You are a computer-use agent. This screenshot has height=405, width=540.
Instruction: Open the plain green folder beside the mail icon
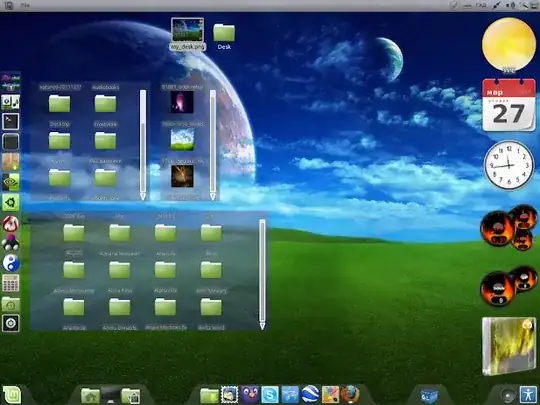click(209, 396)
